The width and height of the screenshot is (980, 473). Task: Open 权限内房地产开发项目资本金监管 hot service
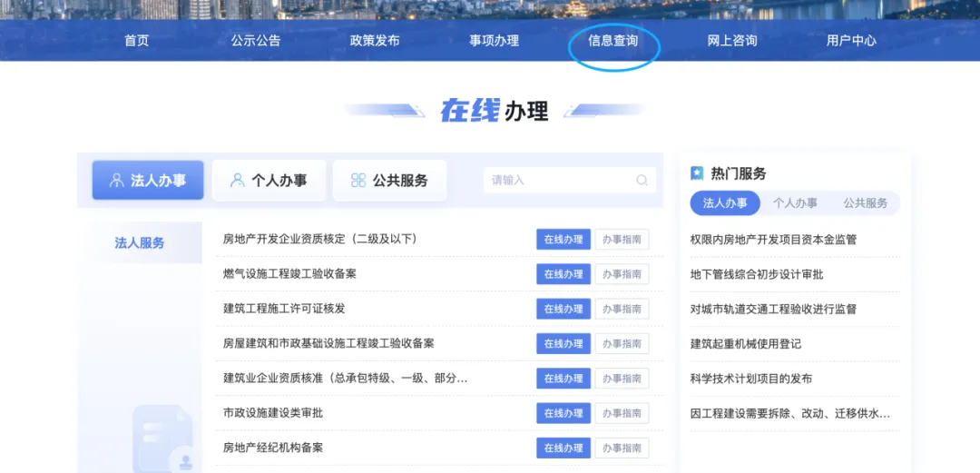773,240
